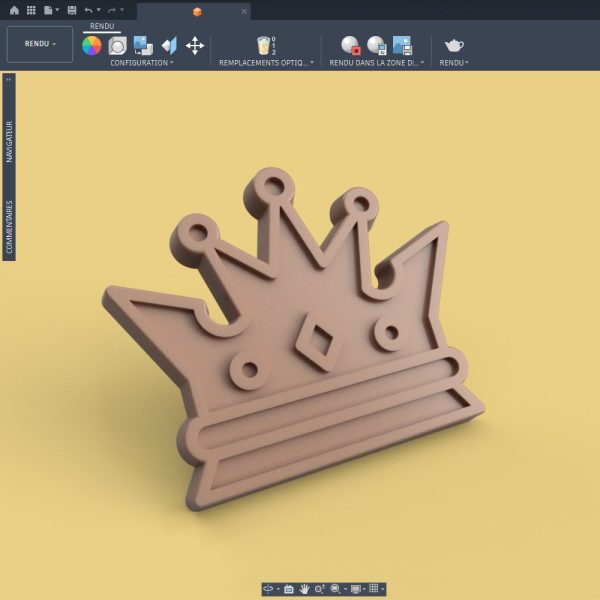Start render with teapot icon
Viewport: 600px width, 600px height.
(454, 46)
